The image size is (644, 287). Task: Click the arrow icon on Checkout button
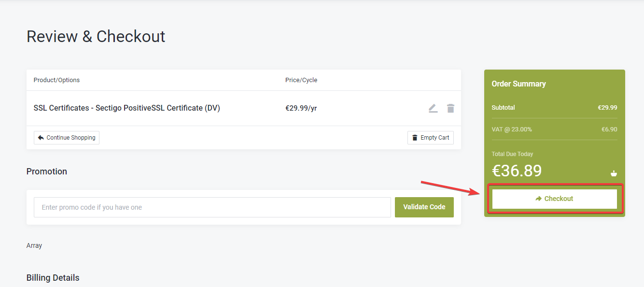pos(539,199)
